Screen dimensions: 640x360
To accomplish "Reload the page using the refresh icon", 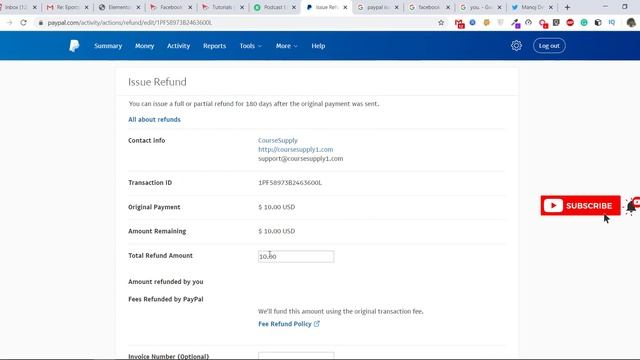I will point(24,23).
